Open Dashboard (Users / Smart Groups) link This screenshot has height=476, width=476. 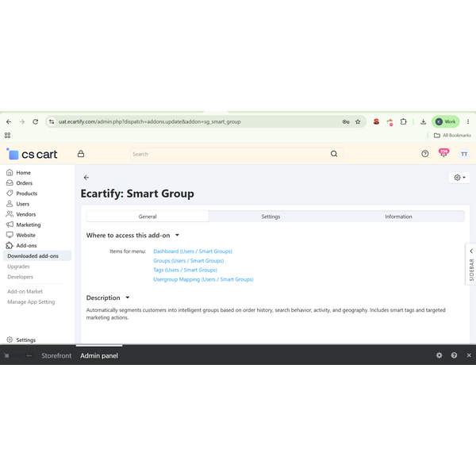(x=193, y=251)
